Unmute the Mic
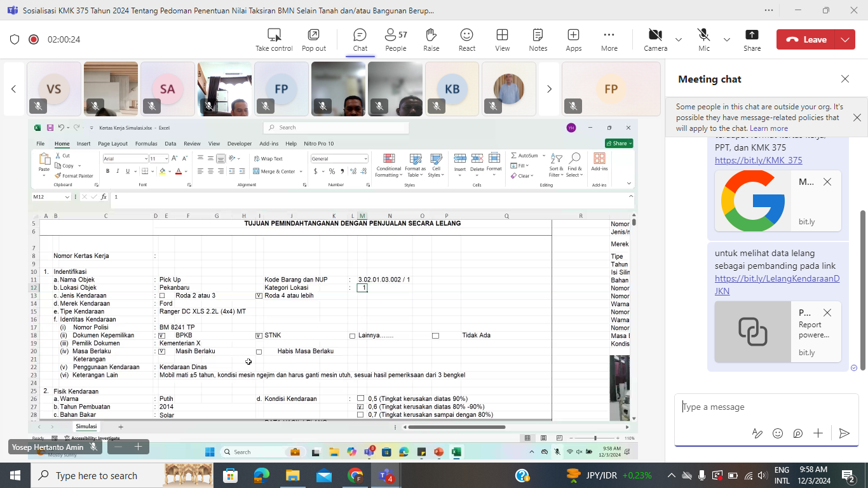868x488 pixels. 703,39
